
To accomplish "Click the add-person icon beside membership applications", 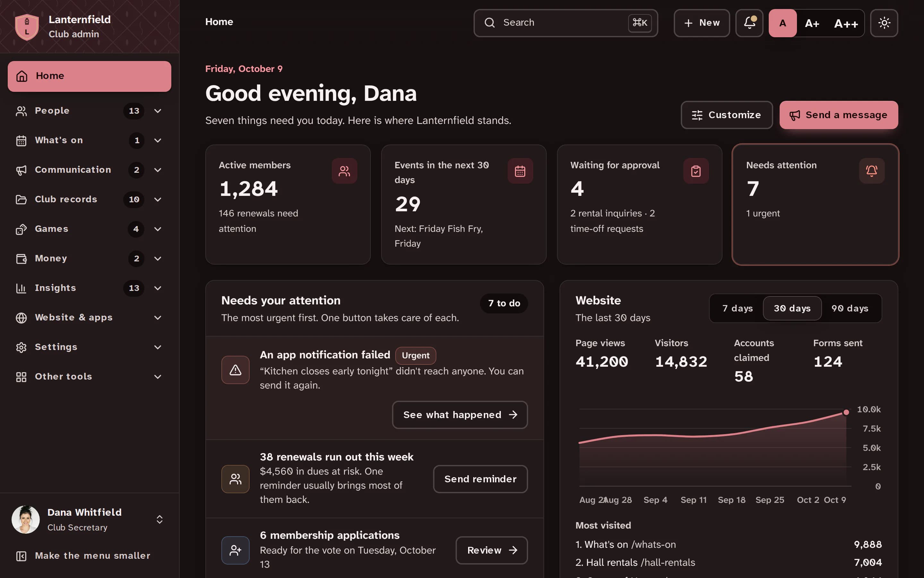I will (235, 550).
